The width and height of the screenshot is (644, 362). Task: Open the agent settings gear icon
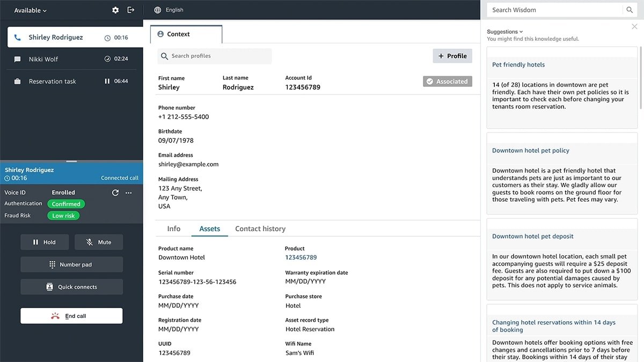point(115,10)
